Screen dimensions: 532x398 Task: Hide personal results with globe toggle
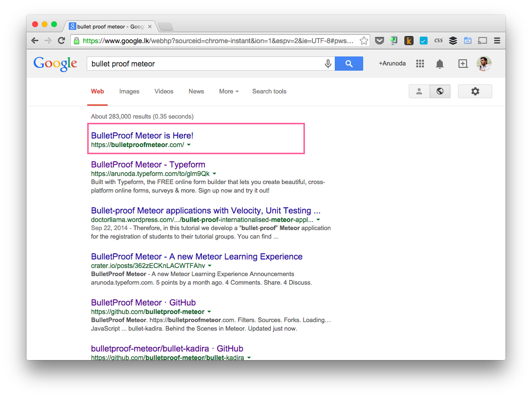point(440,91)
